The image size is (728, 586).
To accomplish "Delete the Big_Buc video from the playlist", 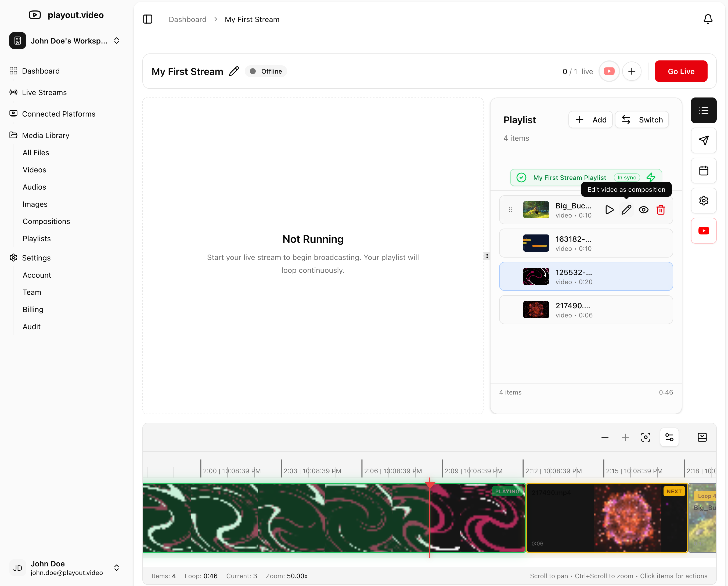I will (661, 210).
